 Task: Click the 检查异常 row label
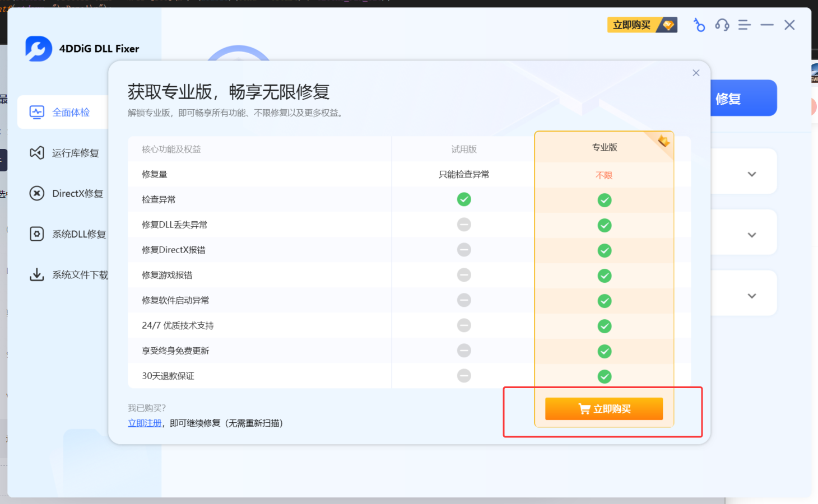(x=159, y=199)
